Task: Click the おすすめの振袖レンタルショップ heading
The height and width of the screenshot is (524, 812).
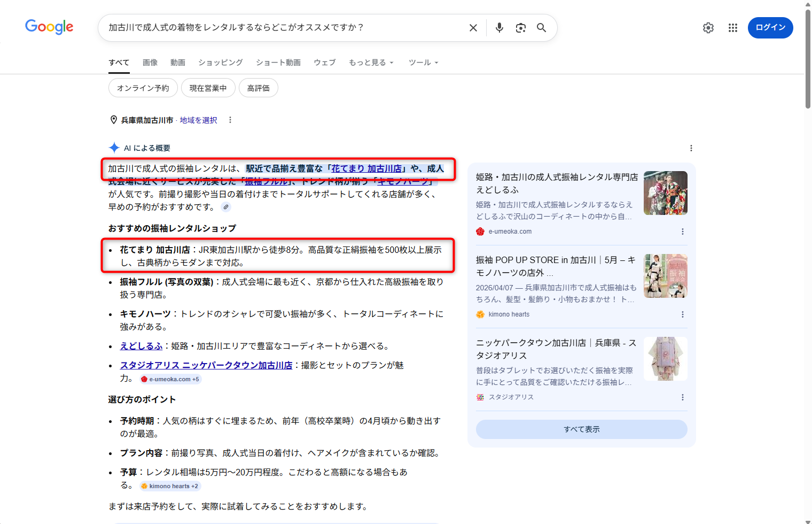Action: [x=172, y=228]
